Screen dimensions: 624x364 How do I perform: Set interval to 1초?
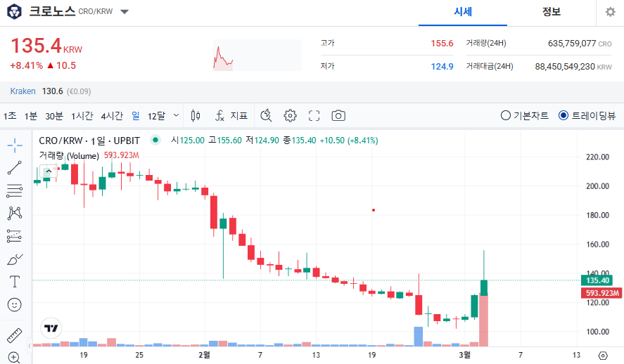[x=10, y=116]
